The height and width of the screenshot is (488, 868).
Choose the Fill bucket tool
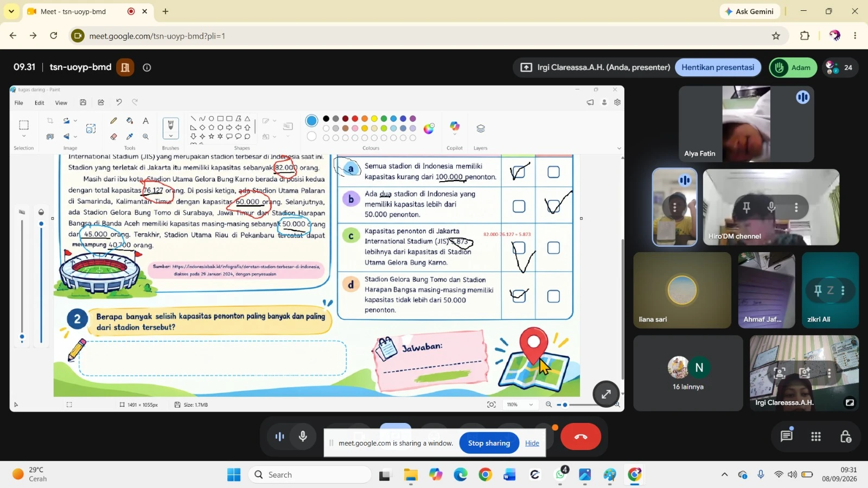130,120
